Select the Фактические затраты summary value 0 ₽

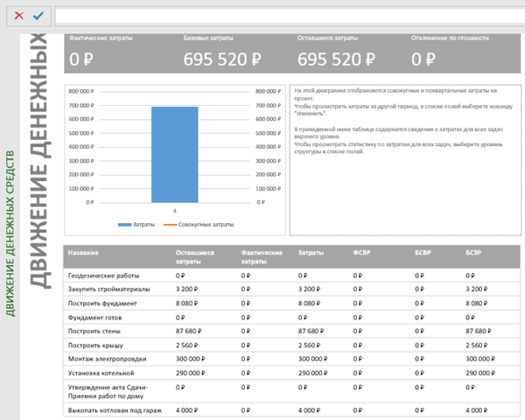pos(81,59)
